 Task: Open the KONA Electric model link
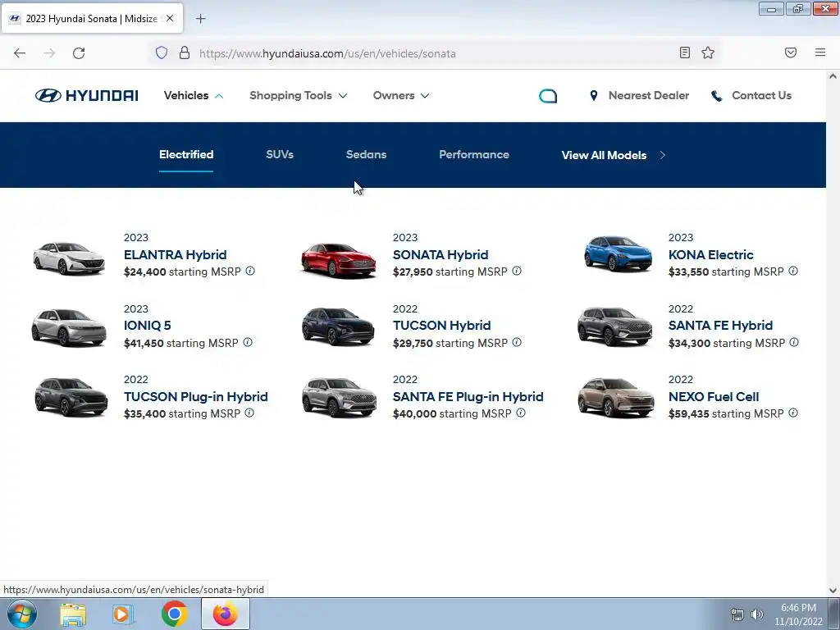click(x=711, y=255)
